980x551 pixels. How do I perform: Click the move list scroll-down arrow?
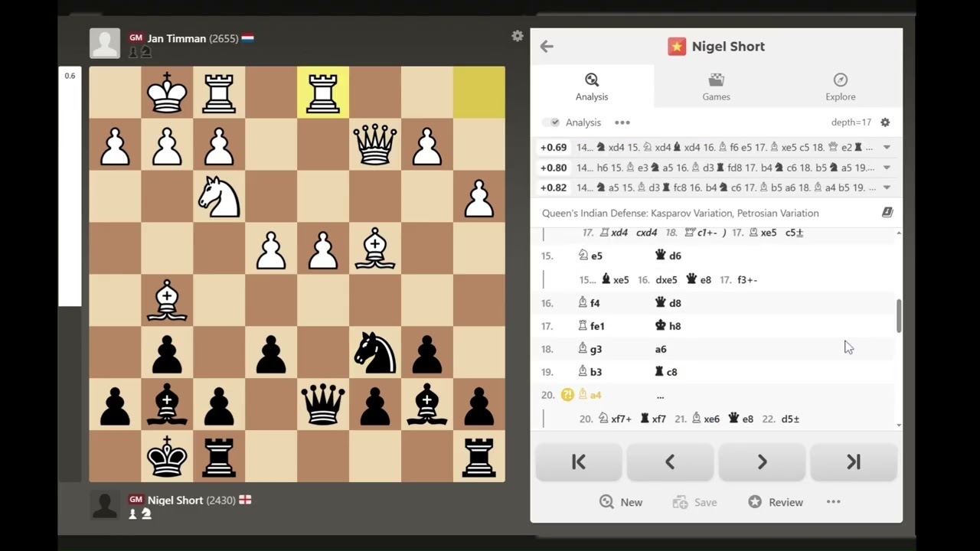pyautogui.click(x=899, y=425)
